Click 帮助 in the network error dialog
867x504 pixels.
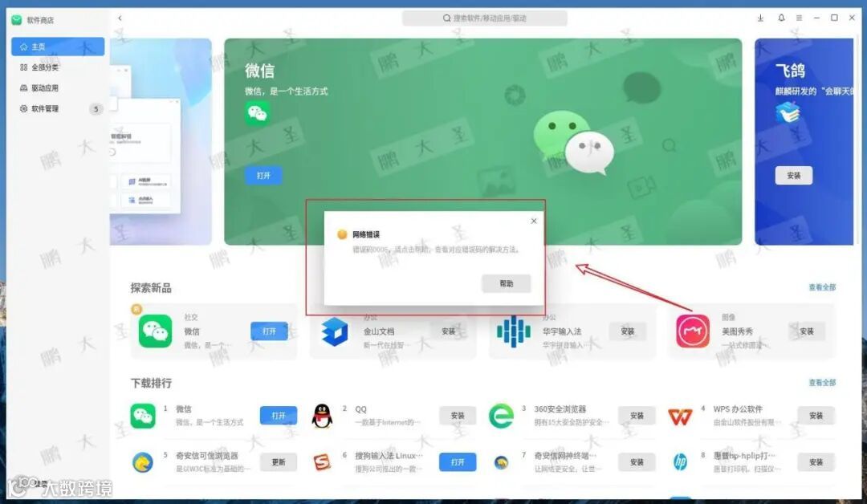[x=506, y=283]
